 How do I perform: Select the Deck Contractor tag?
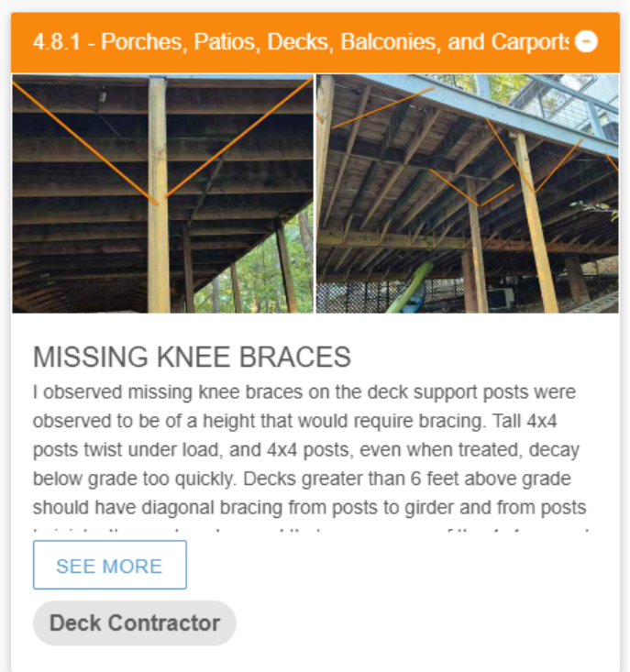point(135,623)
